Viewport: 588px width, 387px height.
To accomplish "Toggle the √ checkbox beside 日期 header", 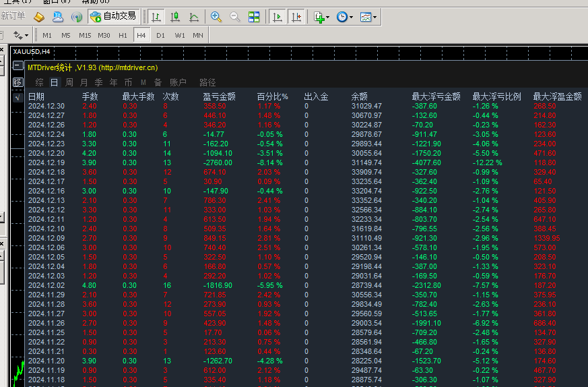I will point(18,97).
